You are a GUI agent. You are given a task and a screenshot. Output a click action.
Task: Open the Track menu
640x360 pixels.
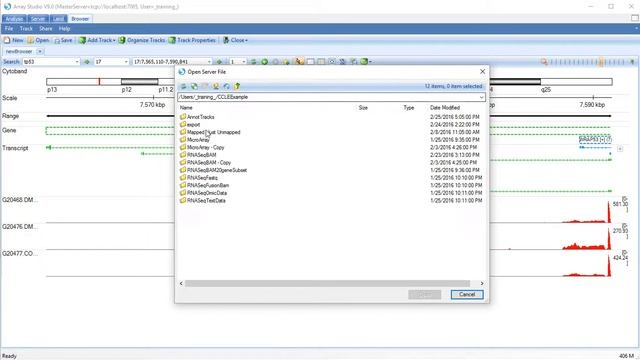[x=26, y=29]
